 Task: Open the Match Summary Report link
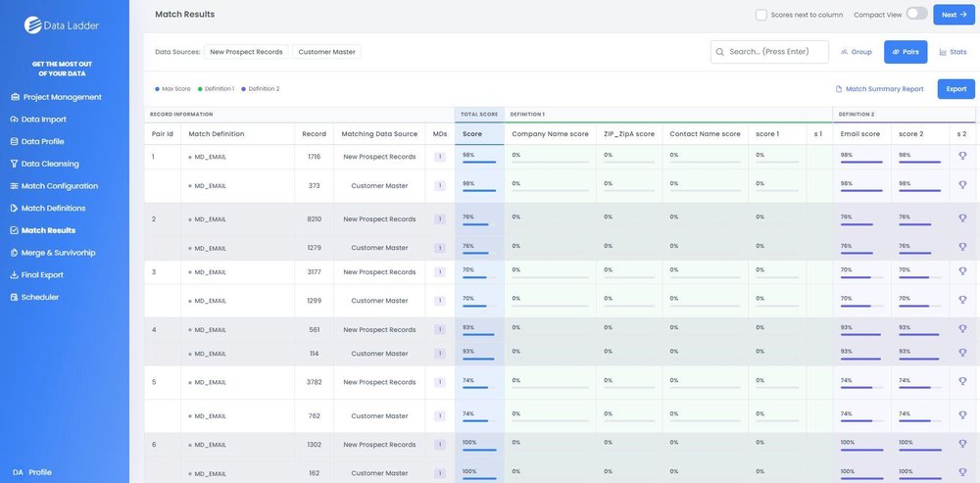[x=879, y=89]
